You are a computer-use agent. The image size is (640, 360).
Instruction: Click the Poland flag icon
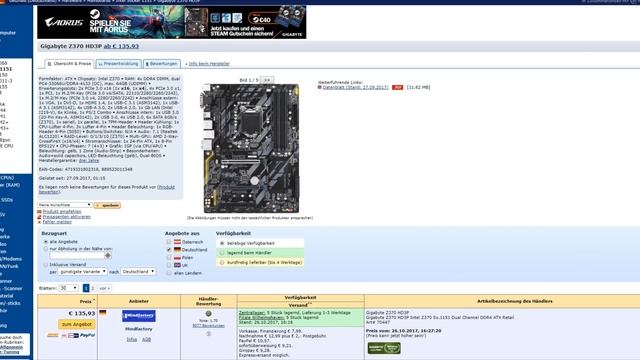[177, 258]
